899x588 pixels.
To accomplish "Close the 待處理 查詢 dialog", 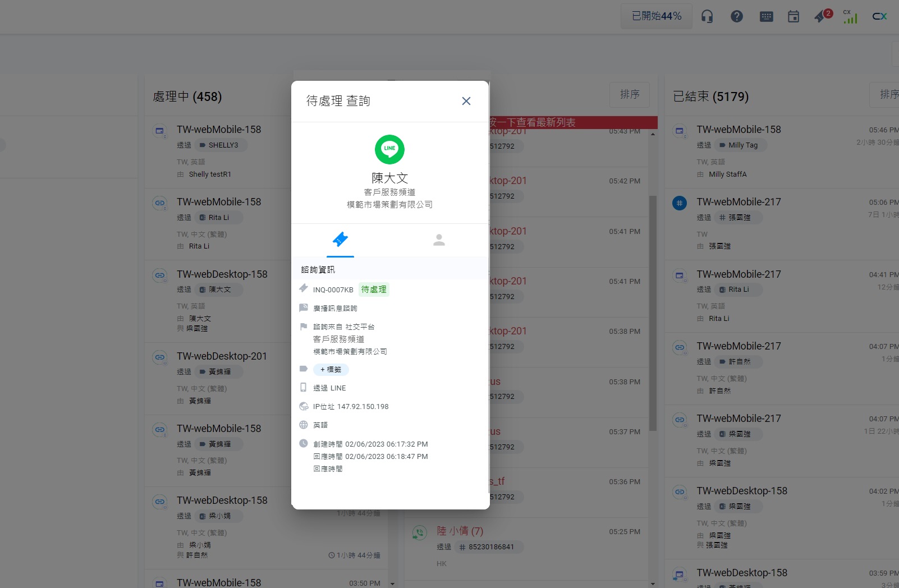I will 466,101.
